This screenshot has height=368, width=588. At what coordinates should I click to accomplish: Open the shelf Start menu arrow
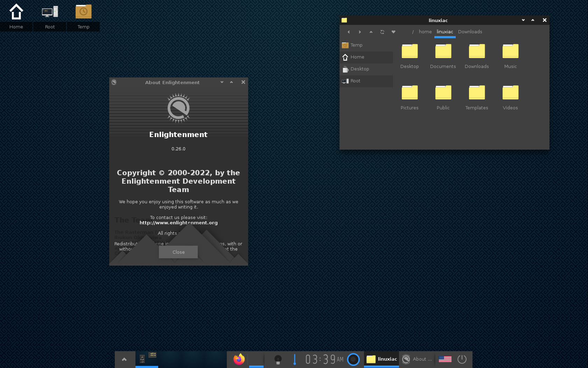[124, 359]
